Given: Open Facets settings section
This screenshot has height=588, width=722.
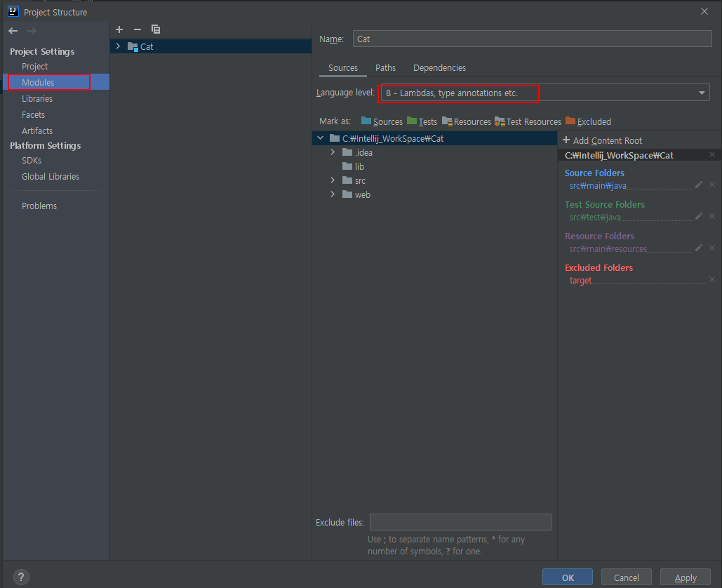Looking at the screenshot, I should [x=33, y=114].
